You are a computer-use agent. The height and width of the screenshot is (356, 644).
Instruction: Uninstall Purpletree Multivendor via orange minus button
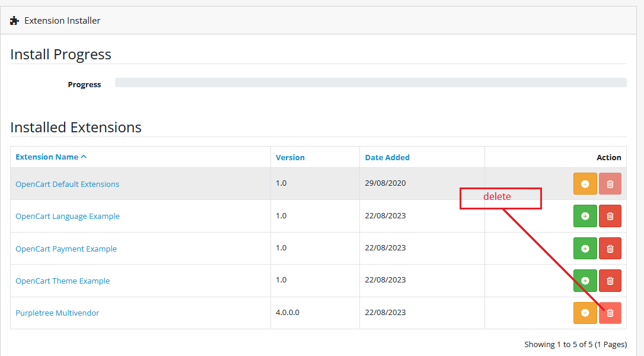pos(585,313)
